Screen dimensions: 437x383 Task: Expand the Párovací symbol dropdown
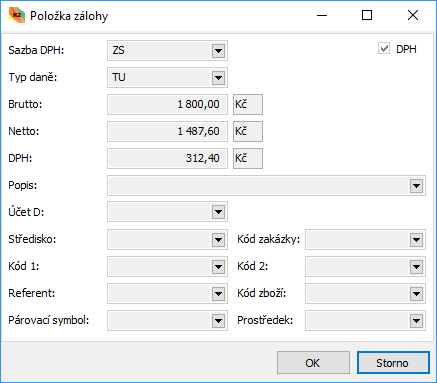point(218,321)
